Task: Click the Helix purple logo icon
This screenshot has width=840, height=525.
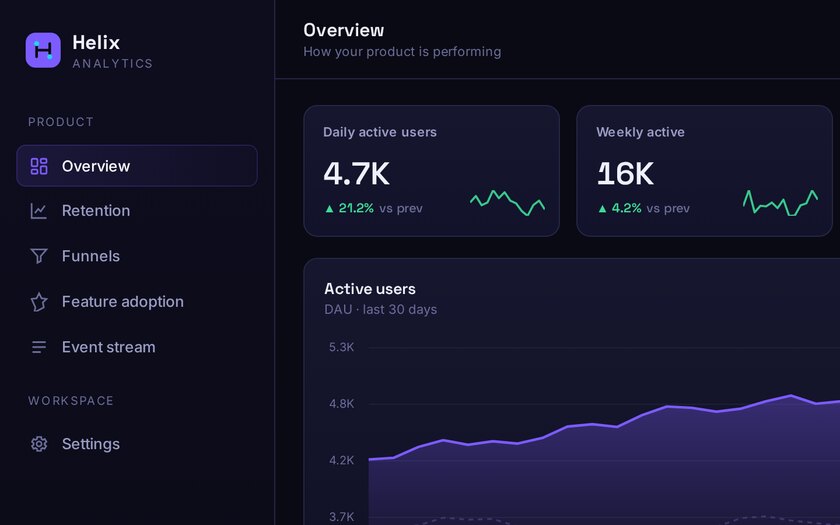Action: 43,50
